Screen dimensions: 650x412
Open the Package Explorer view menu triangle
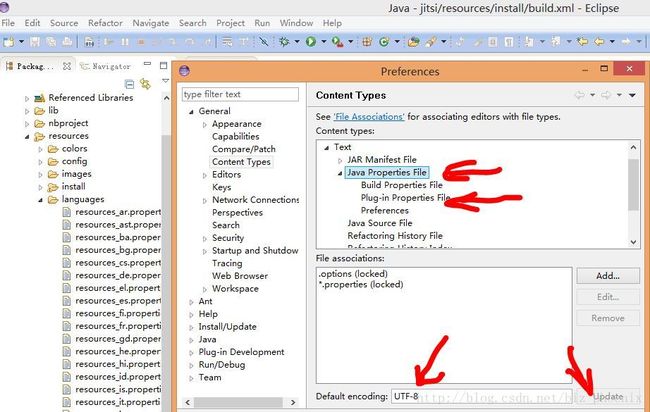pyautogui.click(x=165, y=80)
